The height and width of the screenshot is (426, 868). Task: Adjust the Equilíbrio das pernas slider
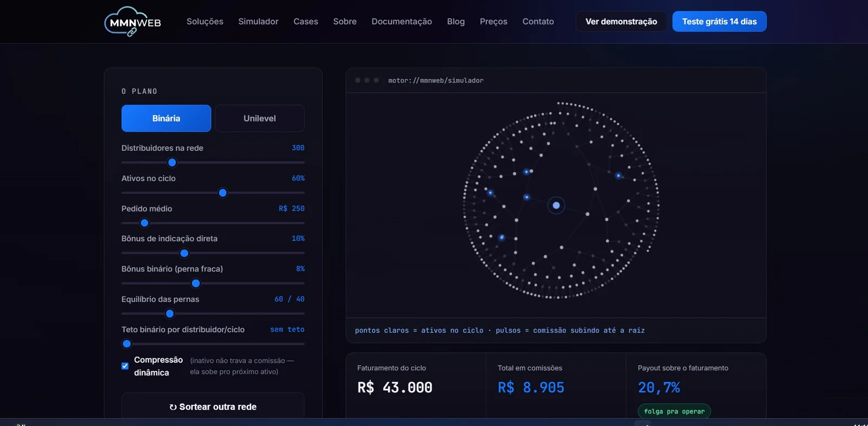coord(213,314)
